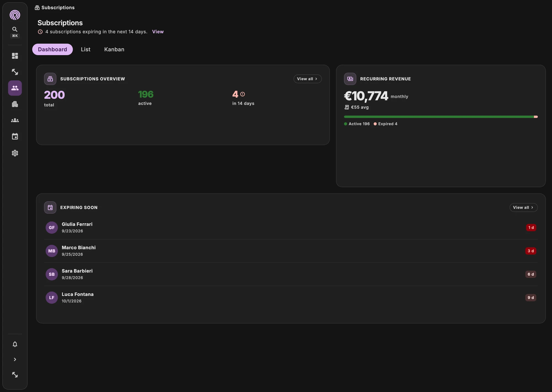Click the View link for expiring subscriptions
The image size is (552, 392).
[158, 32]
